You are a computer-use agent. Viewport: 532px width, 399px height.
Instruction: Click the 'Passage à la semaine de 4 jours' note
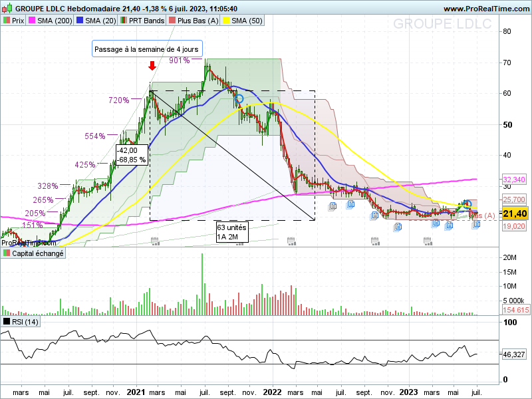click(147, 49)
